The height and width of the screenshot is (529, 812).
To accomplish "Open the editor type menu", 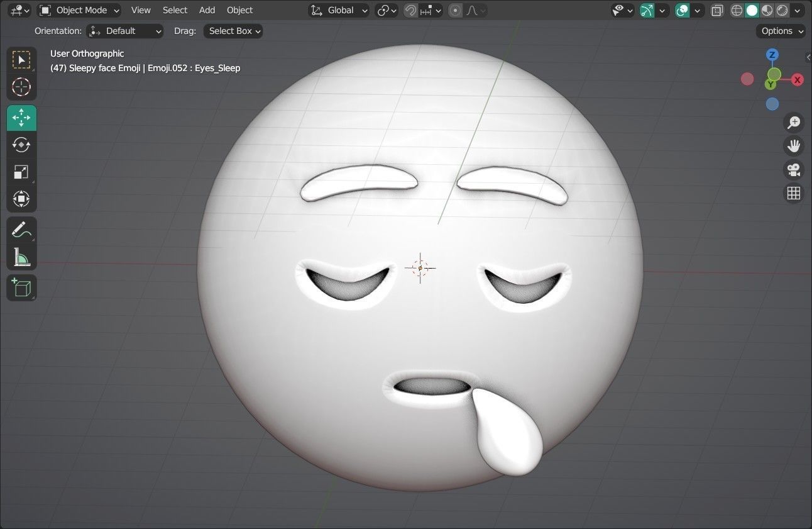I will (21, 10).
